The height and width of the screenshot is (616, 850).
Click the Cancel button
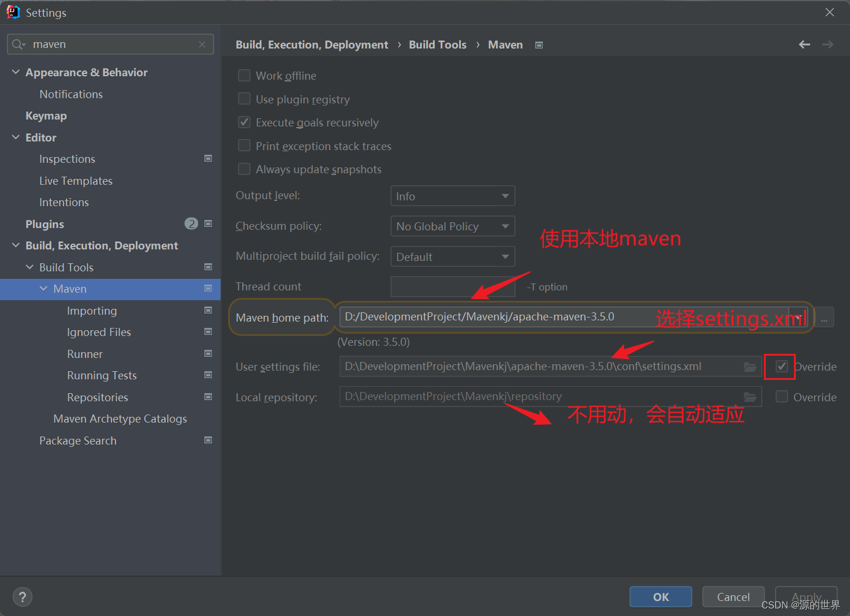(x=733, y=597)
